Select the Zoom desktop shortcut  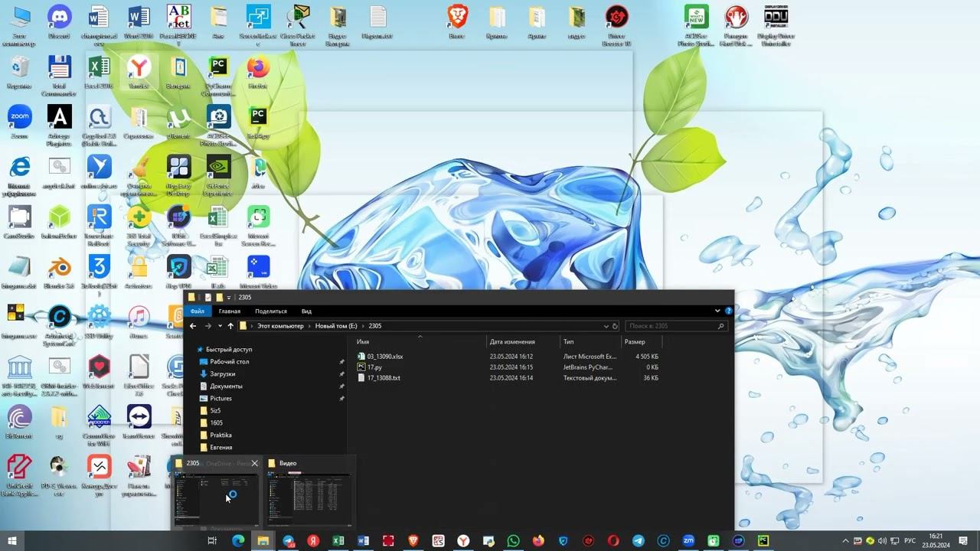(x=19, y=123)
